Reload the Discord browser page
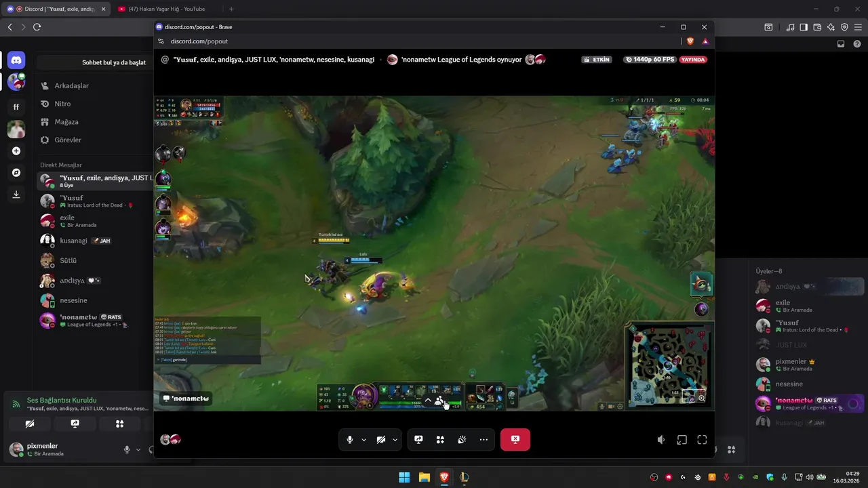 pyautogui.click(x=37, y=27)
